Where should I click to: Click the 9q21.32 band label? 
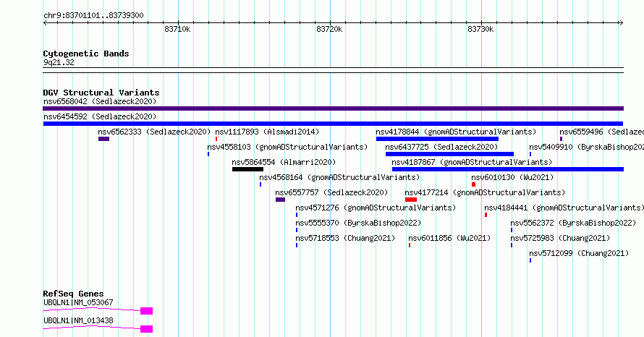59,62
